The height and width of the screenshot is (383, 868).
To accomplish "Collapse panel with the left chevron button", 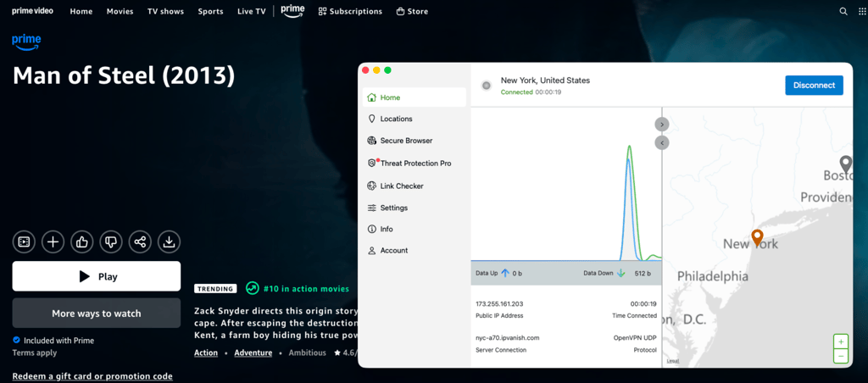I will [661, 143].
